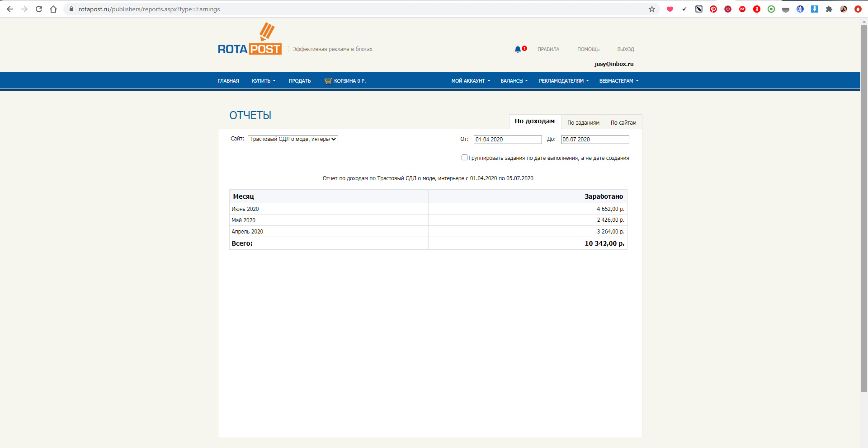Viewport: 868px width, 448px height.
Task: Click the 10 342,00 р. total
Action: 604,243
